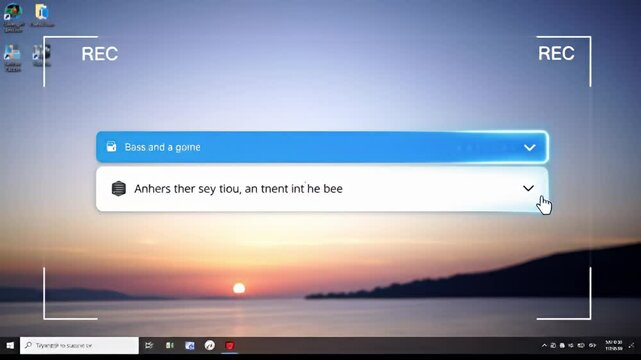The image size is (641, 360).
Task: Expand the blue "Bass and a goine" chevron
Action: 529,148
